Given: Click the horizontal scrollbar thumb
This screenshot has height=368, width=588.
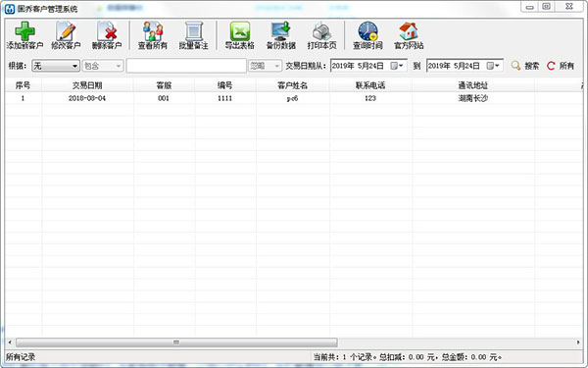Looking at the screenshot, I should (x=176, y=342).
